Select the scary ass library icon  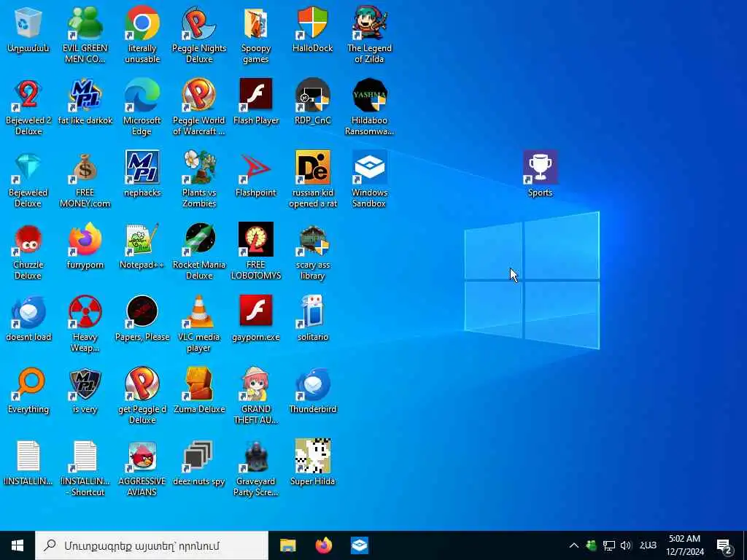pos(312,252)
